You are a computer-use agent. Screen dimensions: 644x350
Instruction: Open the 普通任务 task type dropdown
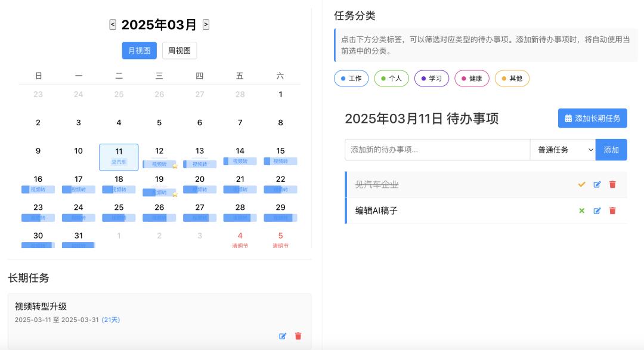562,150
